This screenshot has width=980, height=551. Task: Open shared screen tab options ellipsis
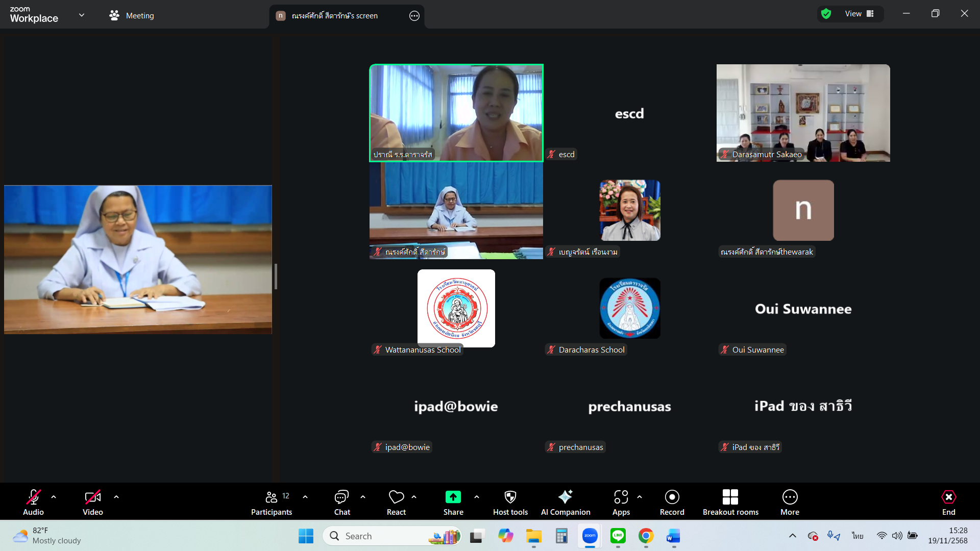pyautogui.click(x=414, y=16)
